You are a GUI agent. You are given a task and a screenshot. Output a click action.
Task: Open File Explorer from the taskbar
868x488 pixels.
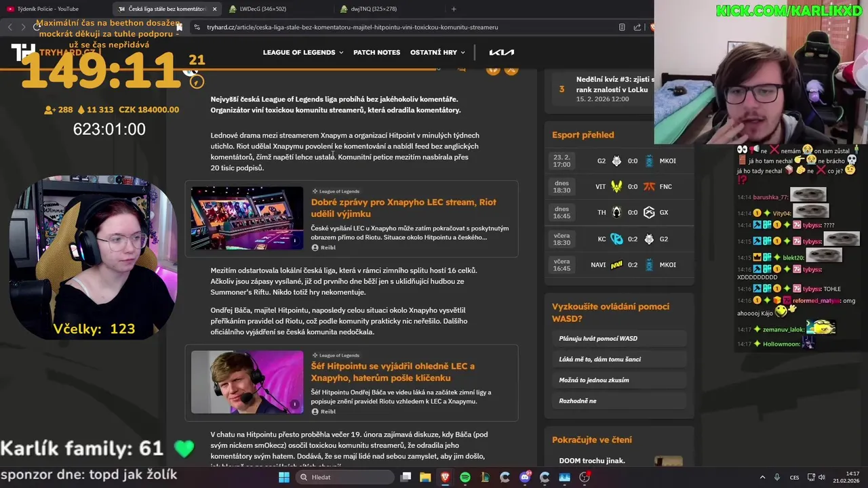[425, 477]
